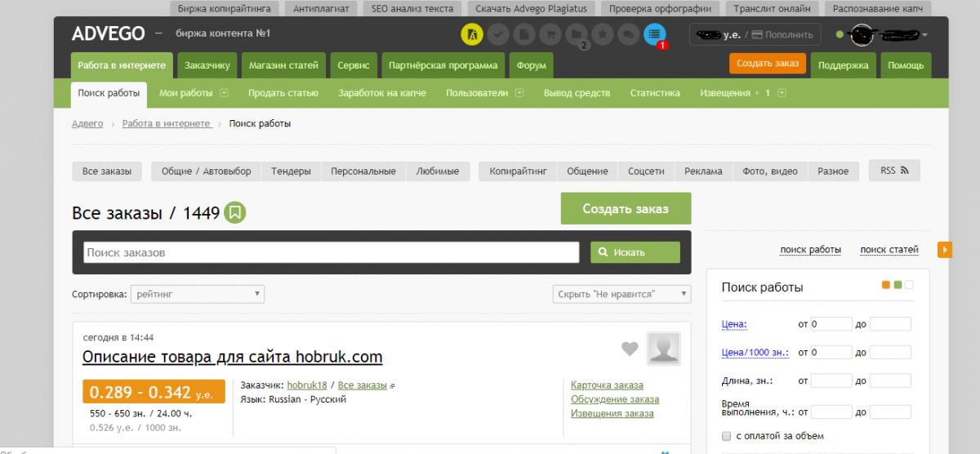Select the Копирайтинг category filter
Image resolution: width=980 pixels, height=454 pixels.
(518, 171)
